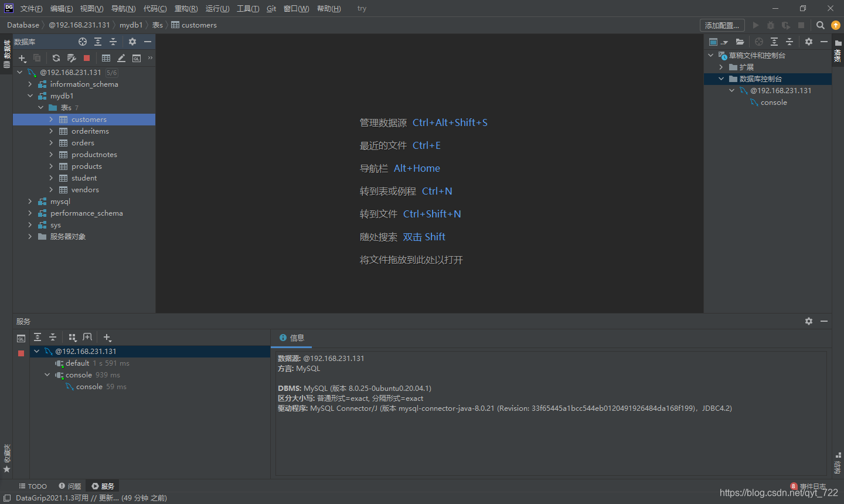This screenshot has width=844, height=504.
Task: Click the edit pencil icon in database toolbar
Action: (x=121, y=58)
